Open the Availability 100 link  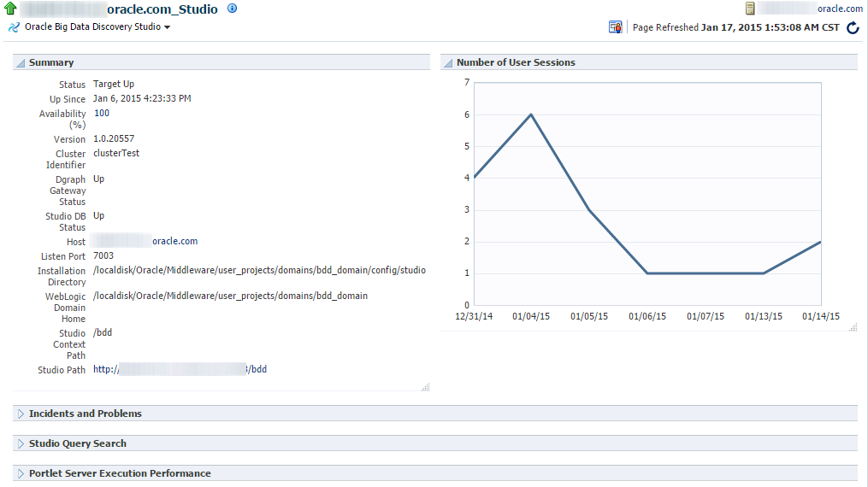point(102,113)
